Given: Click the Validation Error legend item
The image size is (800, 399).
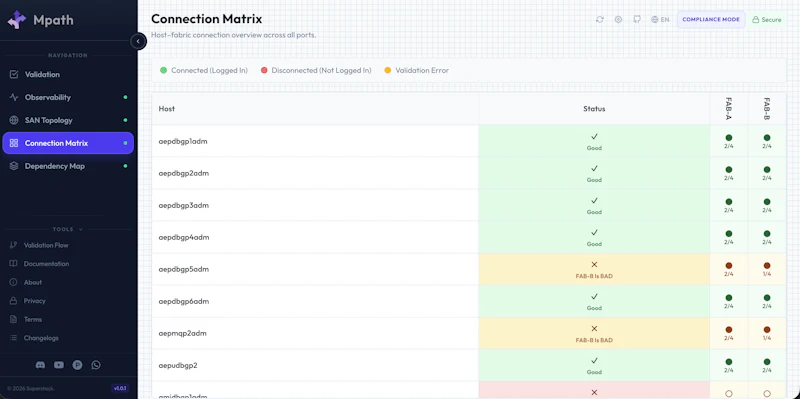Looking at the screenshot, I should tap(417, 70).
